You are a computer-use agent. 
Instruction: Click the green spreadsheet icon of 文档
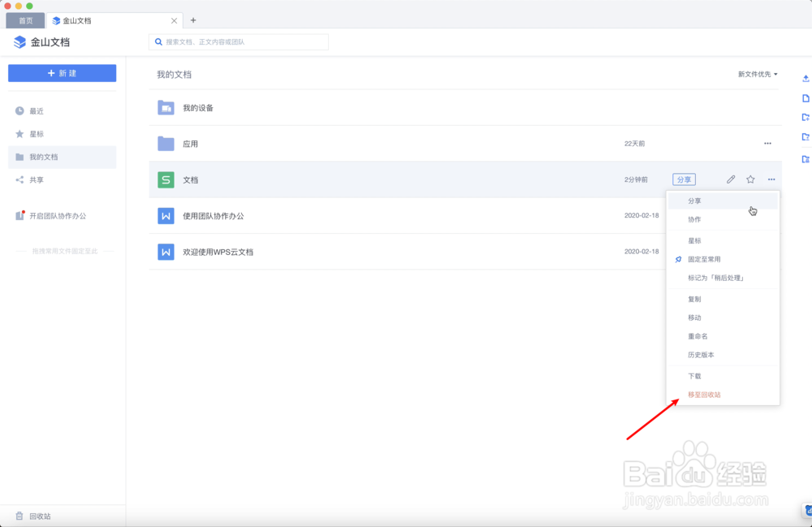coord(166,179)
